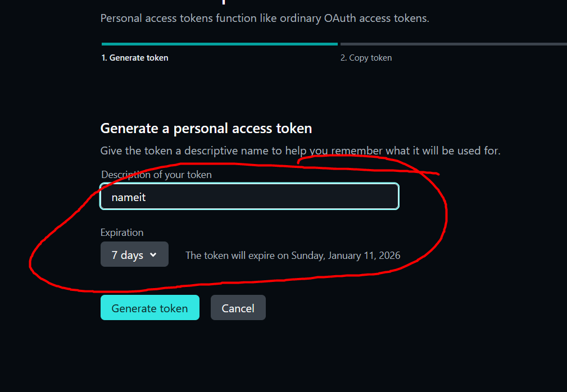Focus the token description input field
This screenshot has width=567, height=392.
pyautogui.click(x=249, y=197)
